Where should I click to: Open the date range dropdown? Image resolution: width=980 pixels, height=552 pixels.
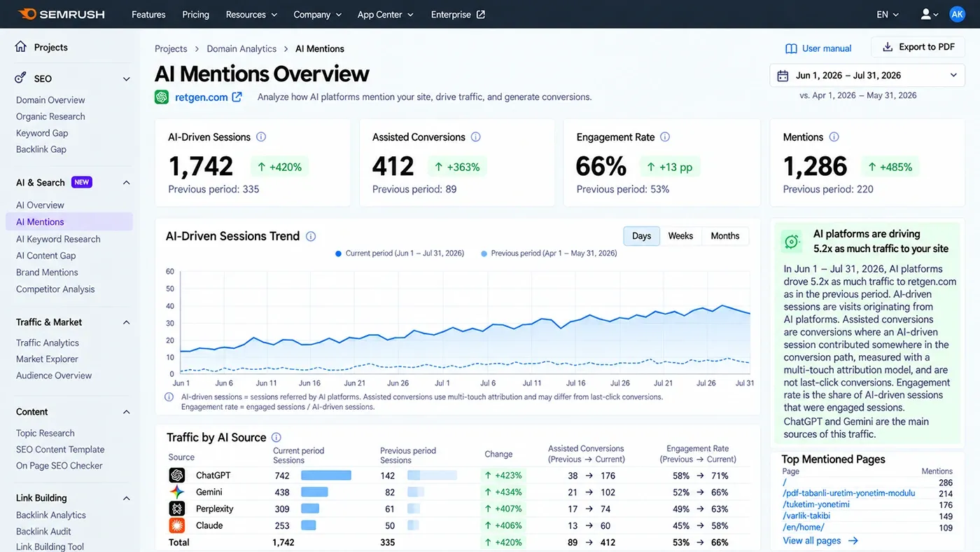pyautogui.click(x=867, y=76)
